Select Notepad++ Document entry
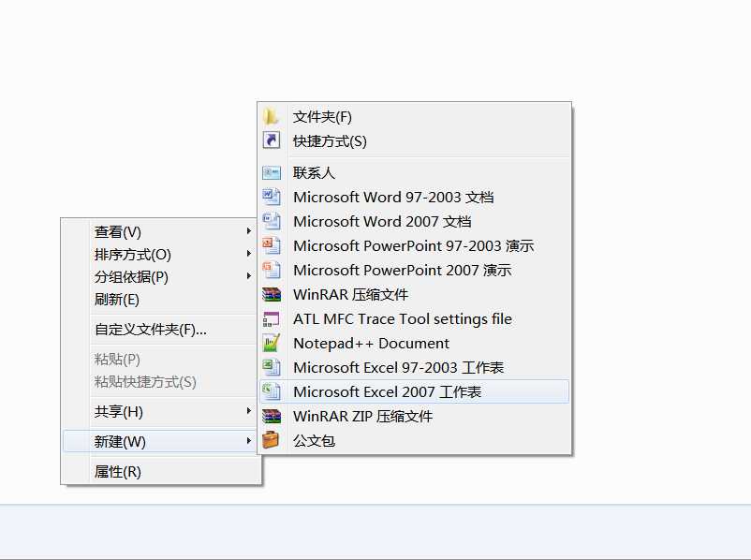 click(x=414, y=343)
